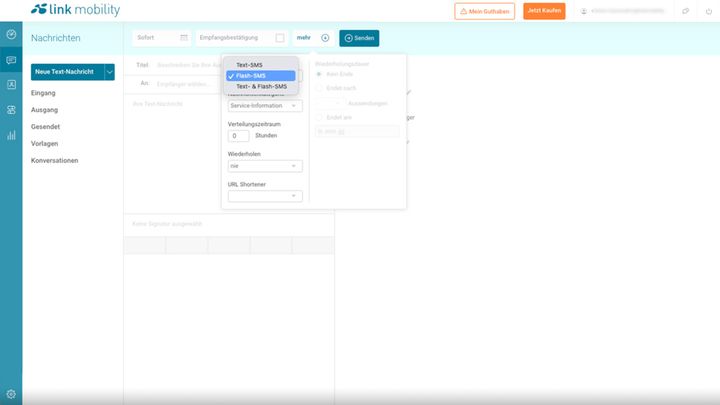Viewport: 720px width, 405px height.
Task: Open the Wiederholen dropdown set to nie
Action: point(265,166)
